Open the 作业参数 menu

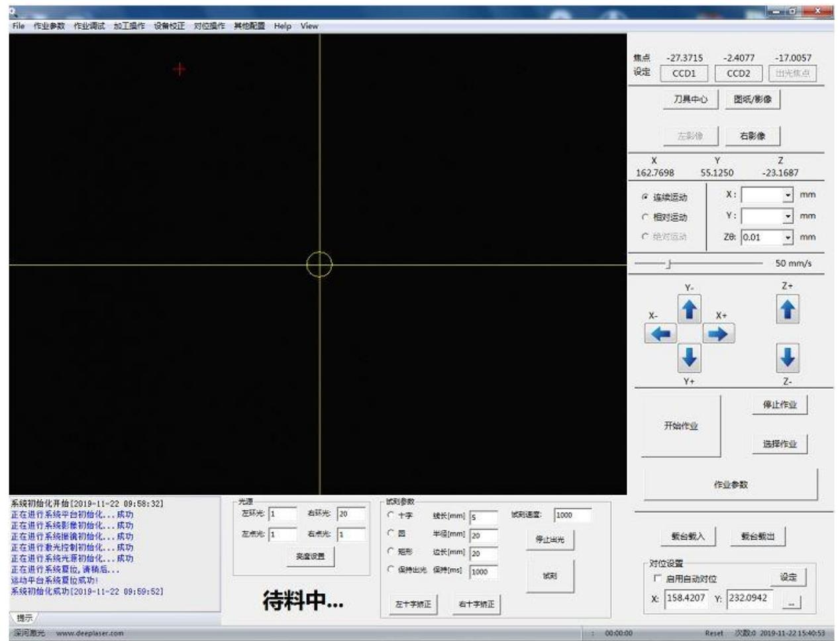(49, 26)
